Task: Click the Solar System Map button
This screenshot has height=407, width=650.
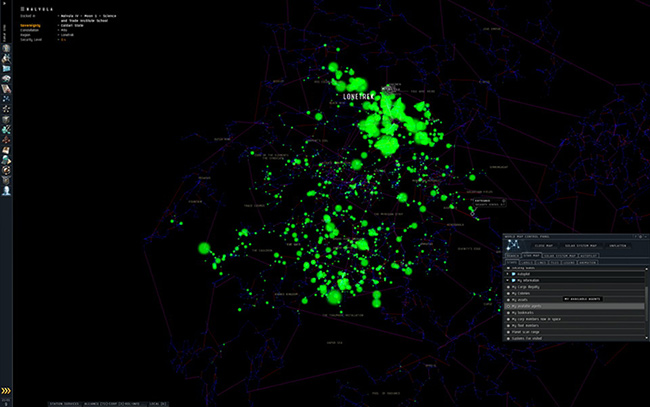Action: [580, 245]
